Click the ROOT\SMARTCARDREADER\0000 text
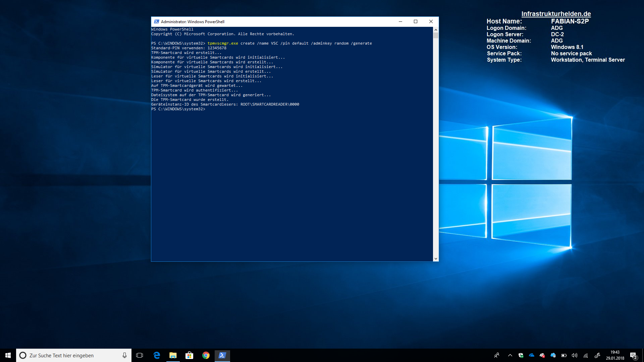This screenshot has height=362, width=644. click(270, 104)
